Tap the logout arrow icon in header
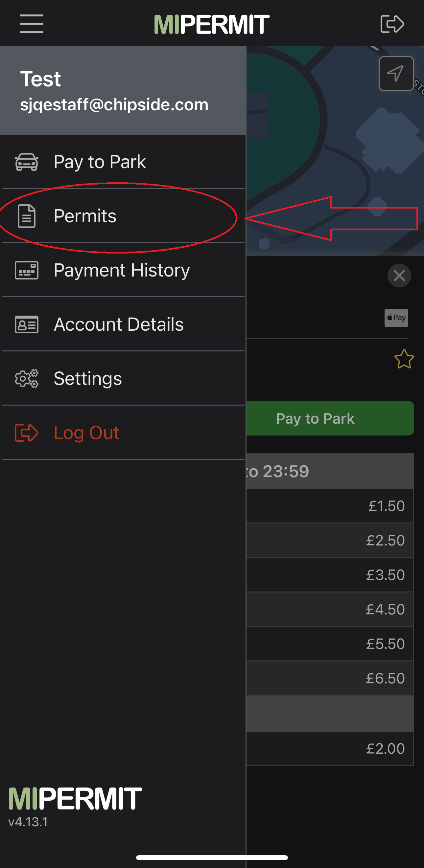 click(x=392, y=24)
